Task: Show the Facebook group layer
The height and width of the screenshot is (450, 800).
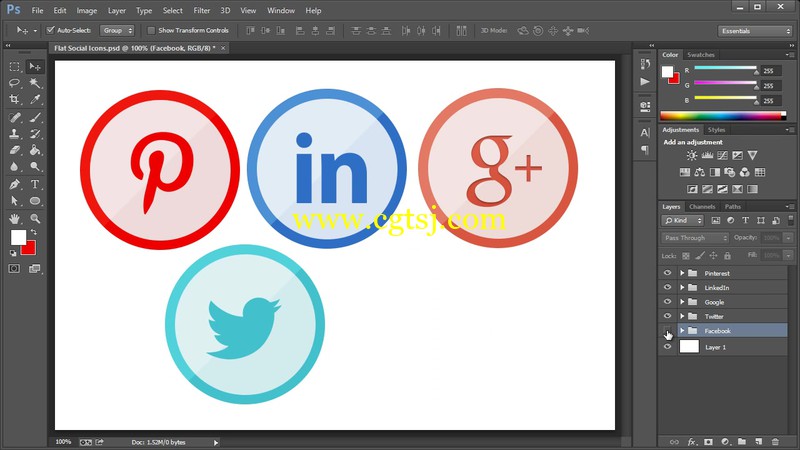Action: 667,331
